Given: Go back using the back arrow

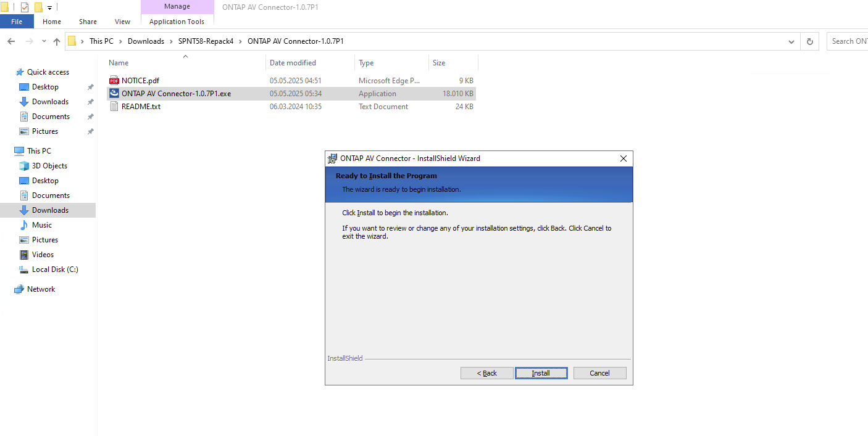Looking at the screenshot, I should point(11,41).
